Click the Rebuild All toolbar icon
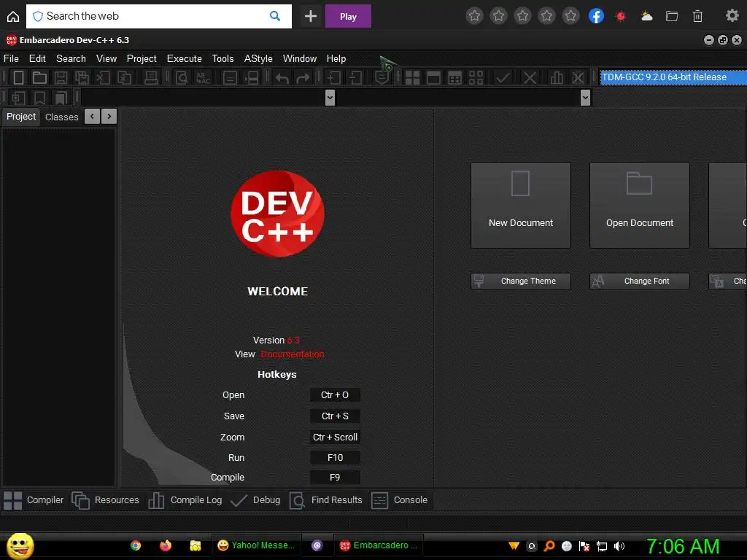Image resolution: width=747 pixels, height=560 pixels. (x=476, y=77)
